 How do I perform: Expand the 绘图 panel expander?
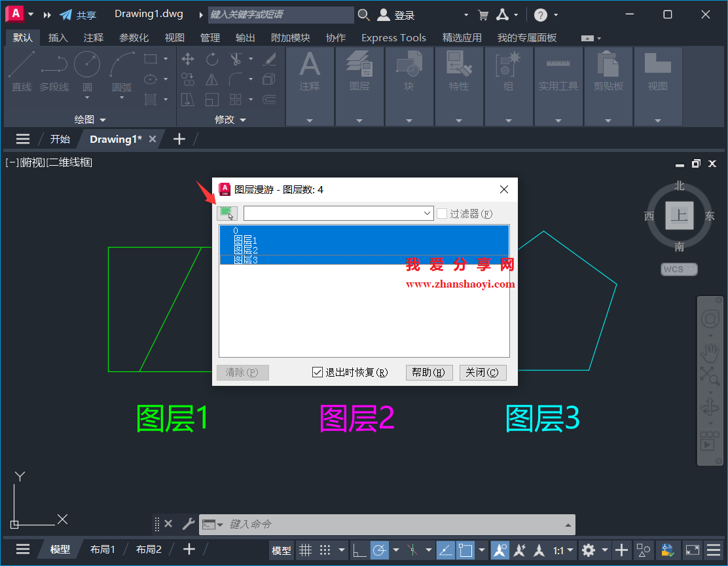(103, 119)
